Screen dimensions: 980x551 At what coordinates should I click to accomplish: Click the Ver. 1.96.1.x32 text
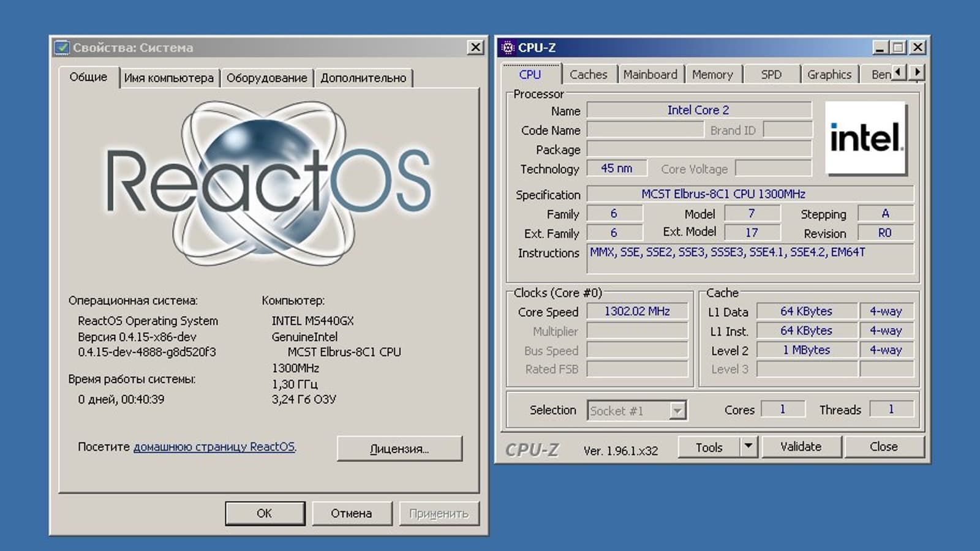click(620, 451)
